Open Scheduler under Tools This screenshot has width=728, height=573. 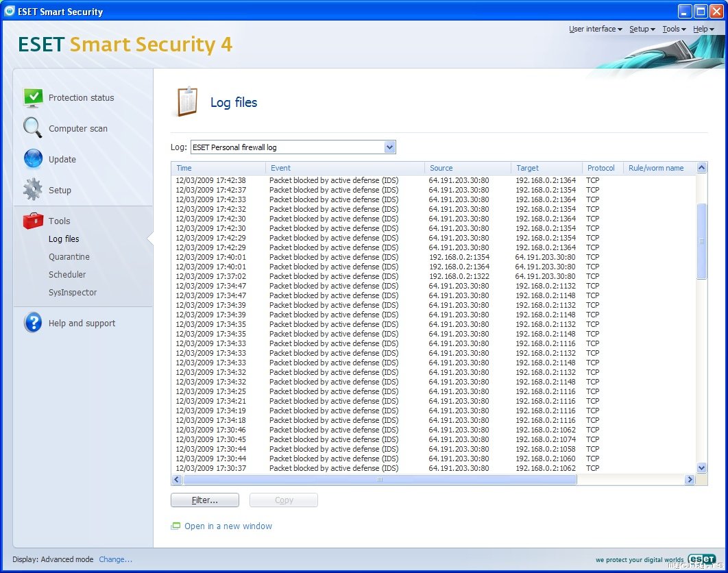(67, 274)
